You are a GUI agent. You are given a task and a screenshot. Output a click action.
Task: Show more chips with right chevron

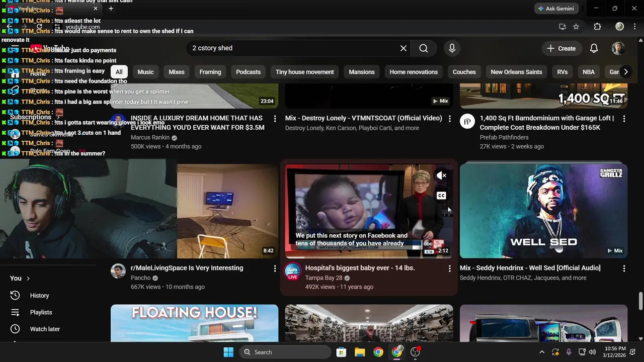[x=625, y=72]
